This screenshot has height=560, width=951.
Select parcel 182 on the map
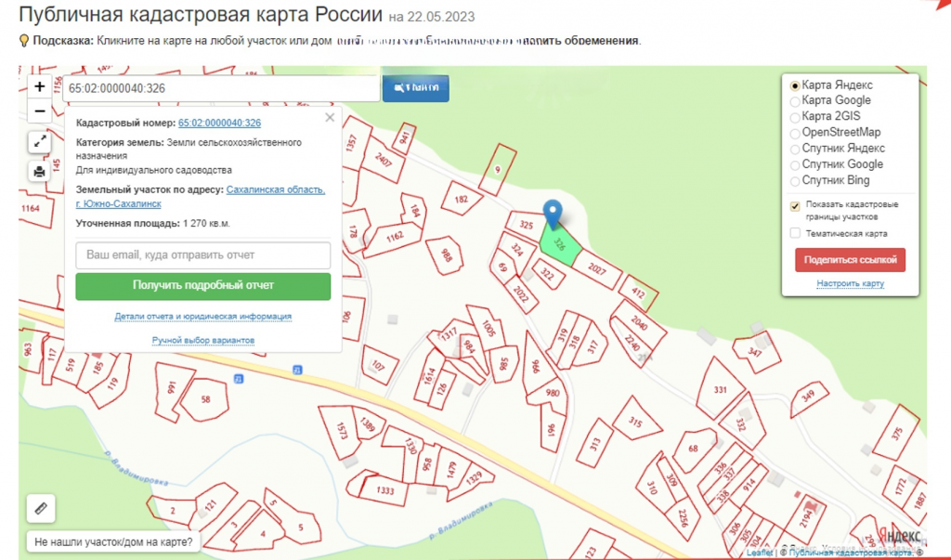point(462,199)
